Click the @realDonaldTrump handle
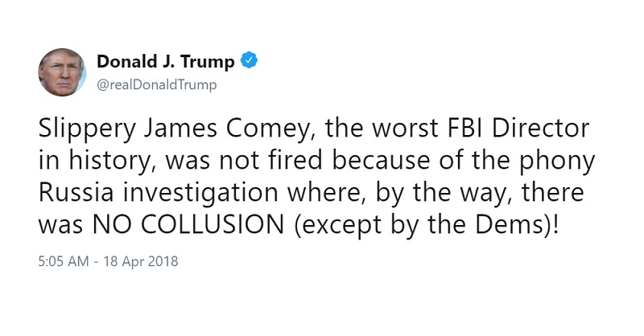This screenshot has width=644, height=336. [x=156, y=84]
